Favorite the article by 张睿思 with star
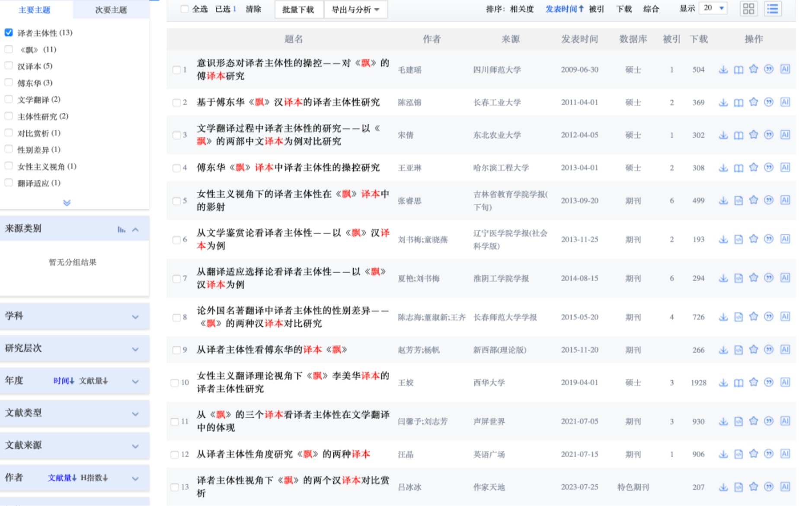The height and width of the screenshot is (506, 812). pyautogui.click(x=754, y=200)
